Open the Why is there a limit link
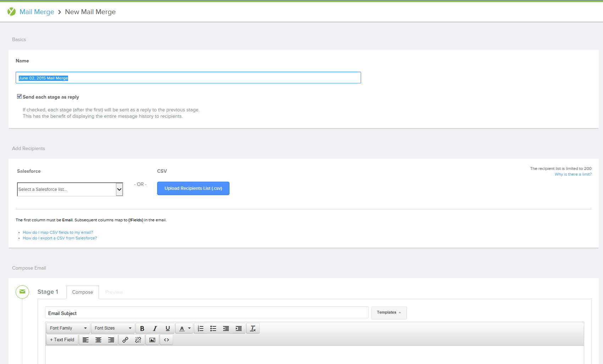 573,174
